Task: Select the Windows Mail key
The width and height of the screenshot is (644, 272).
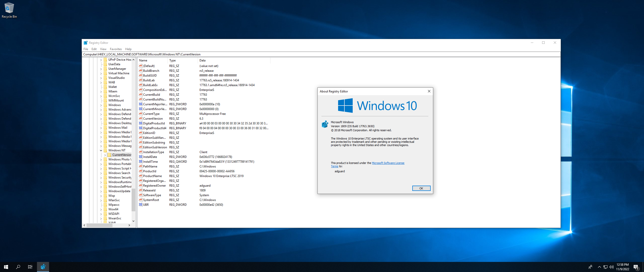Action: click(118, 128)
